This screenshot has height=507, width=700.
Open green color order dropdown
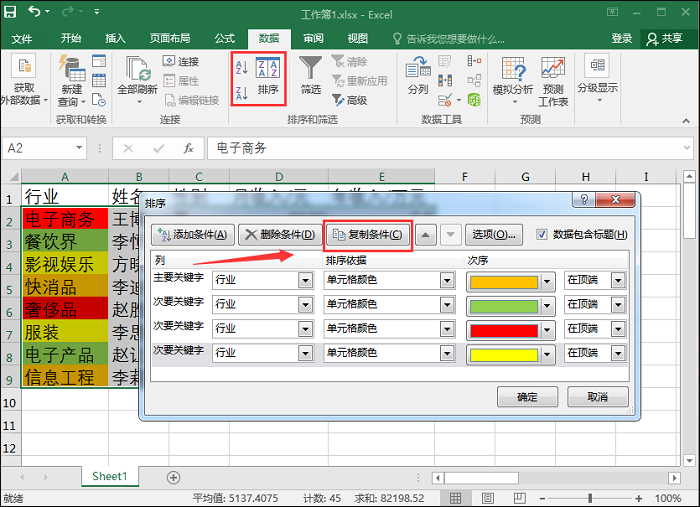click(547, 306)
